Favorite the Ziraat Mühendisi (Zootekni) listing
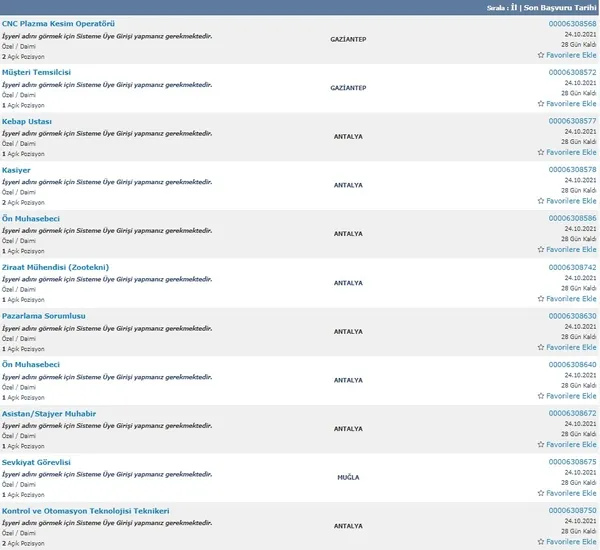 pyautogui.click(x=566, y=299)
